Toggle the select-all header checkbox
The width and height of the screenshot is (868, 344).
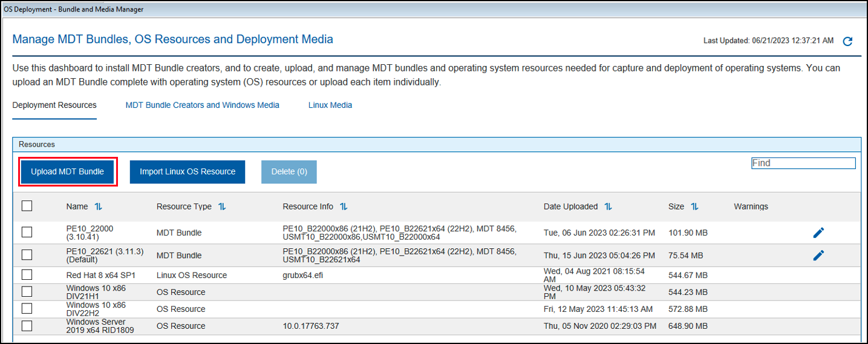click(x=27, y=206)
